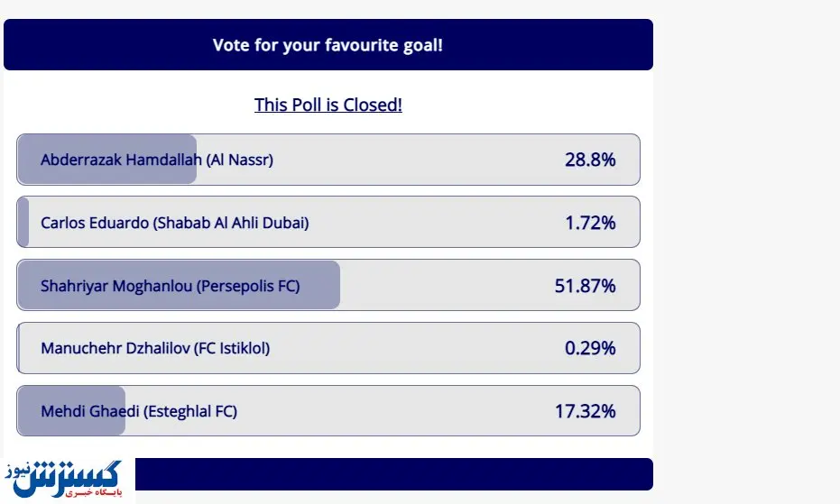Click the 28.8% result value
This screenshot has height=504, width=840.
coord(590,160)
